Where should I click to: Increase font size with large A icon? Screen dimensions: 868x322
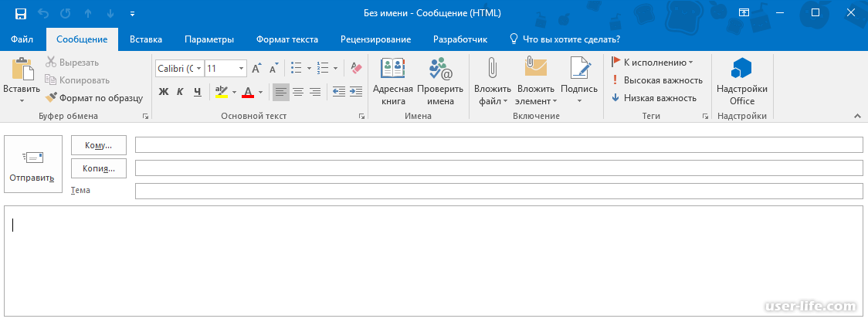(256, 69)
